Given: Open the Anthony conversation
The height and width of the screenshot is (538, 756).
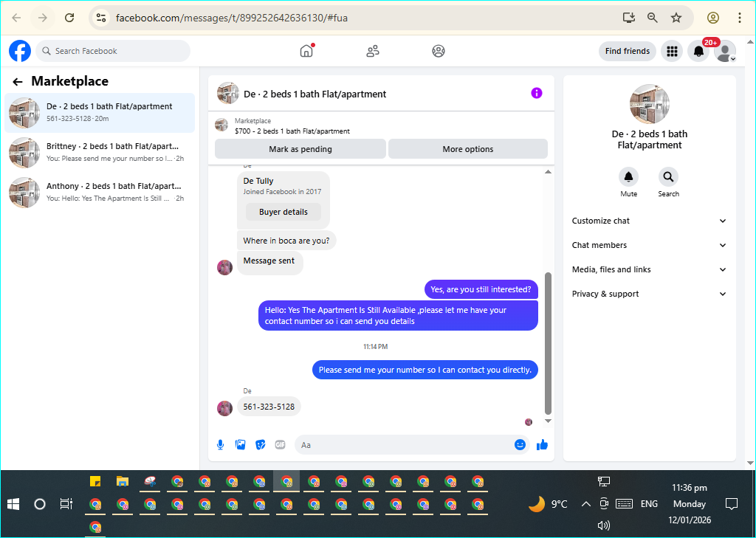Looking at the screenshot, I should point(100,193).
